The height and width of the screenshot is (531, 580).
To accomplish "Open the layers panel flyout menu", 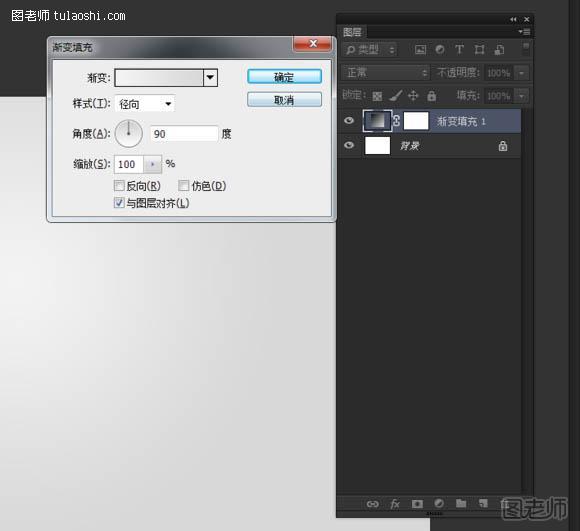I will click(524, 32).
